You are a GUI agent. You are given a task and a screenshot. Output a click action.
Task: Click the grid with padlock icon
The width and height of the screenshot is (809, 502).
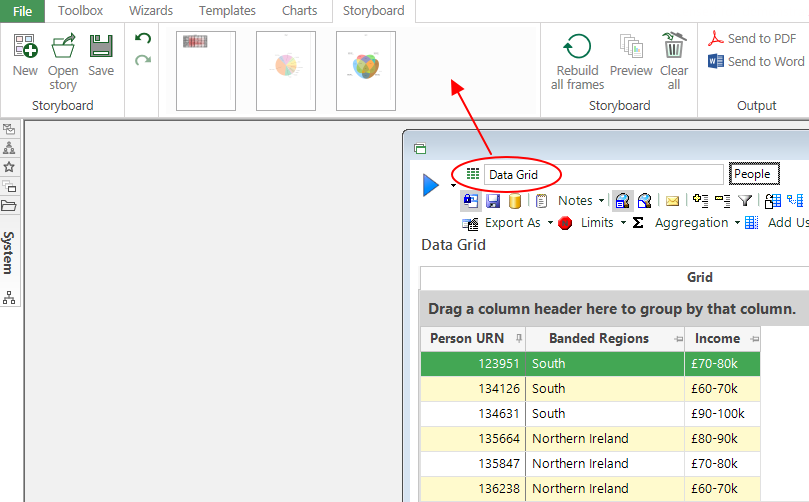(x=772, y=201)
